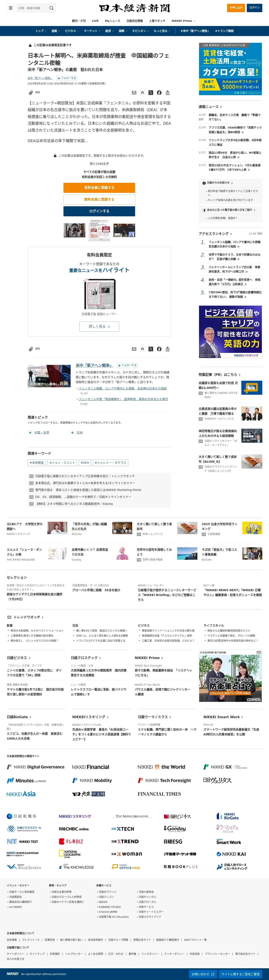Open the NIKKEI Prime dropdown in top menu
This screenshot has width=269, height=980.
pyautogui.click(x=184, y=21)
